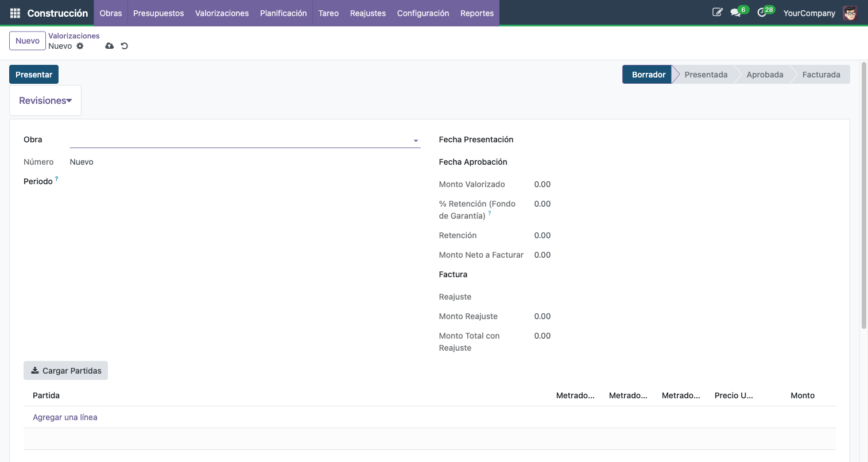Click the Cargar Partidas button
The height and width of the screenshot is (462, 868).
click(x=65, y=371)
